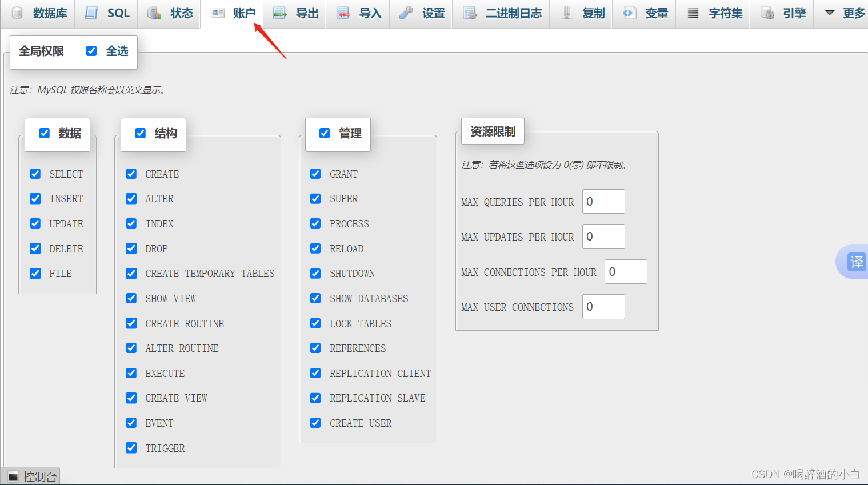Viewport: 868px width, 485px height.
Task: Uncheck the INDEX privilege
Action: click(131, 223)
